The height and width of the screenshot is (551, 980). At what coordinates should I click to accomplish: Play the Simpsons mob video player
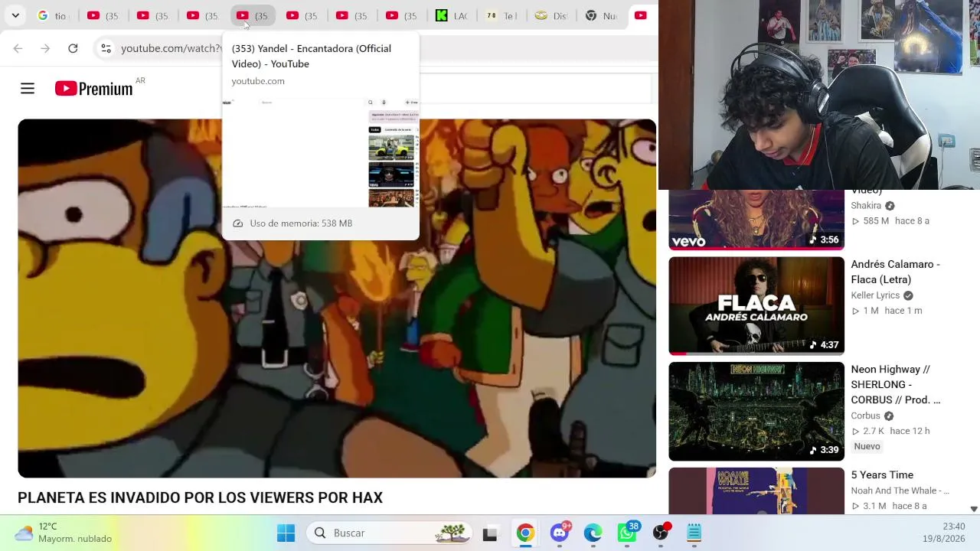[337, 298]
